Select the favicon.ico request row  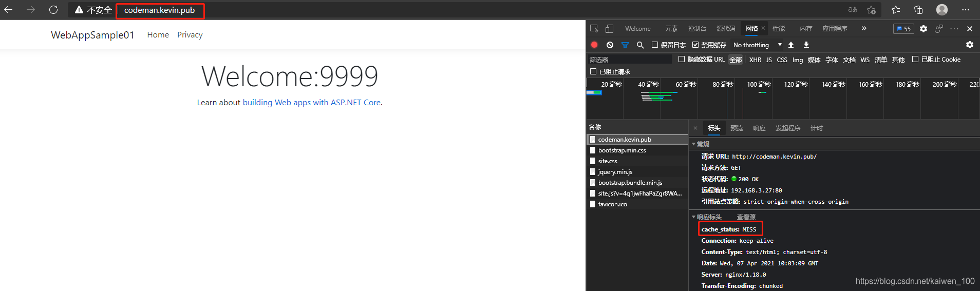(x=637, y=204)
